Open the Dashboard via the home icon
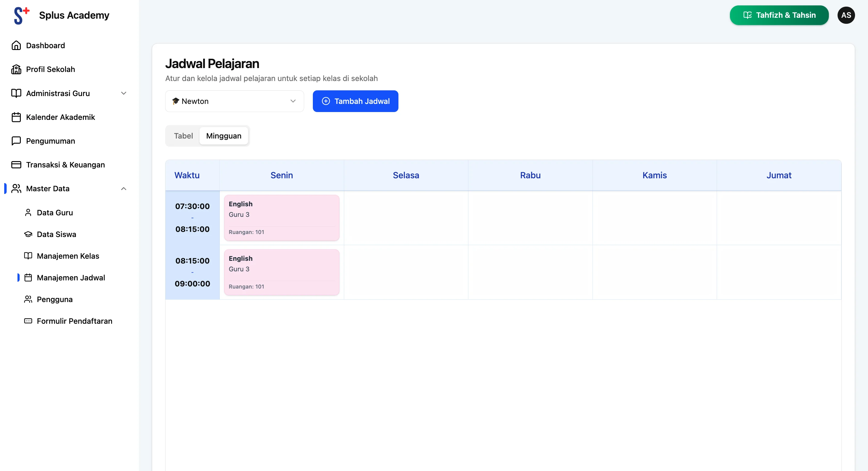 tap(16, 45)
